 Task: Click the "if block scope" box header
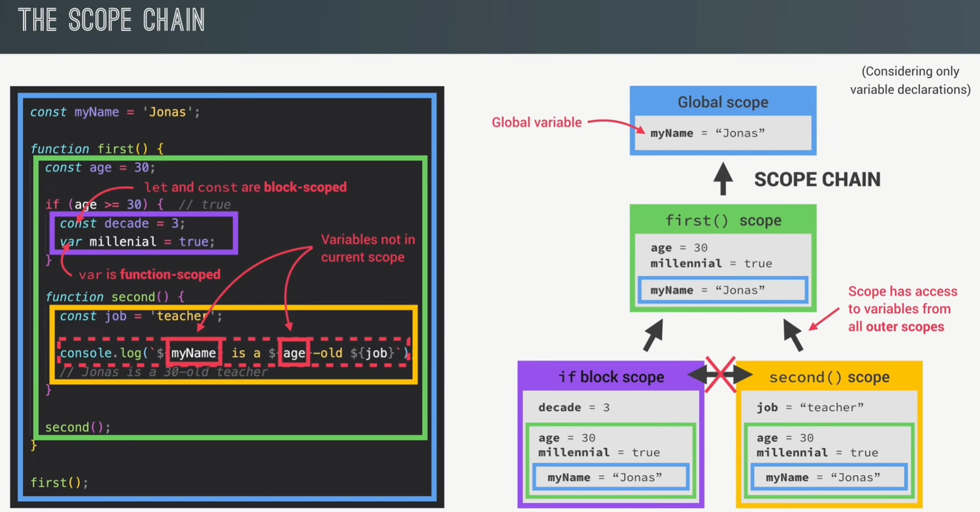coord(611,377)
